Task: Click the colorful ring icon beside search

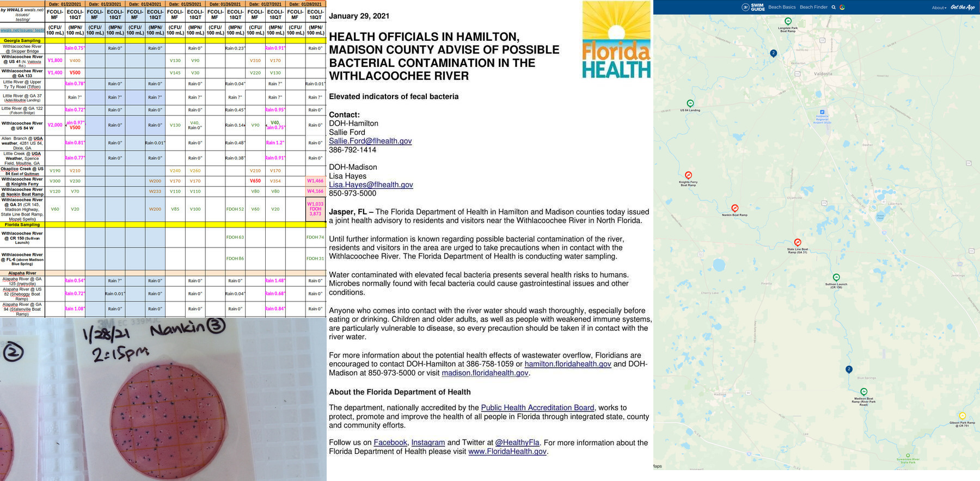Action: click(x=842, y=7)
